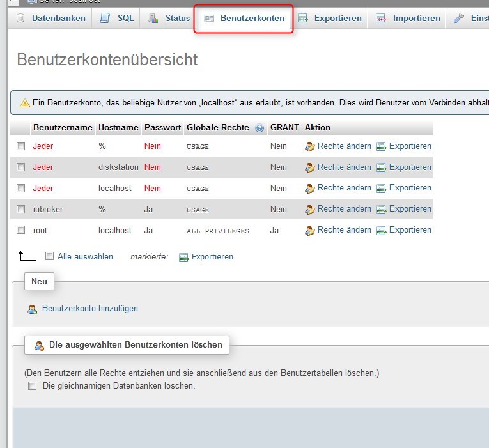Click Exportieren link after 'markierte:'

coord(212,256)
